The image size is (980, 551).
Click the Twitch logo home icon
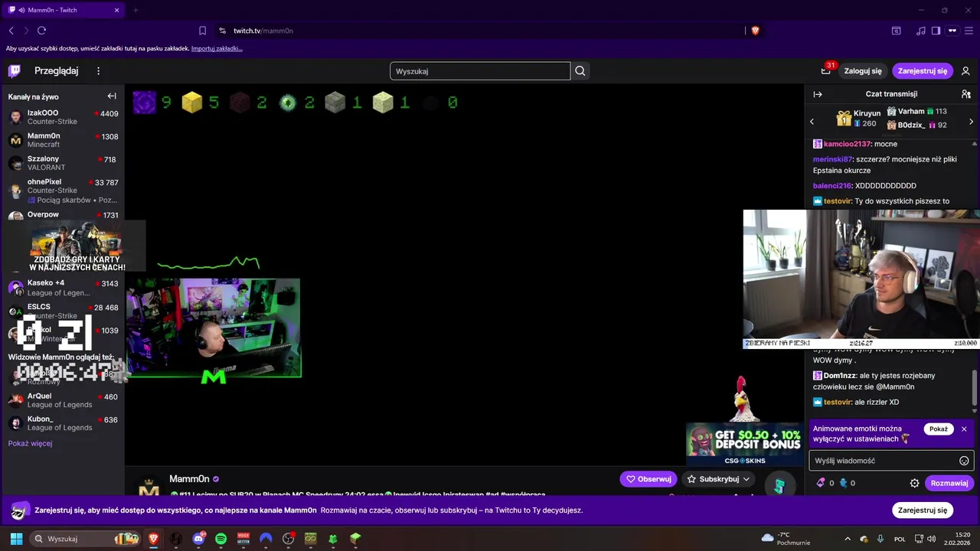[x=15, y=71]
